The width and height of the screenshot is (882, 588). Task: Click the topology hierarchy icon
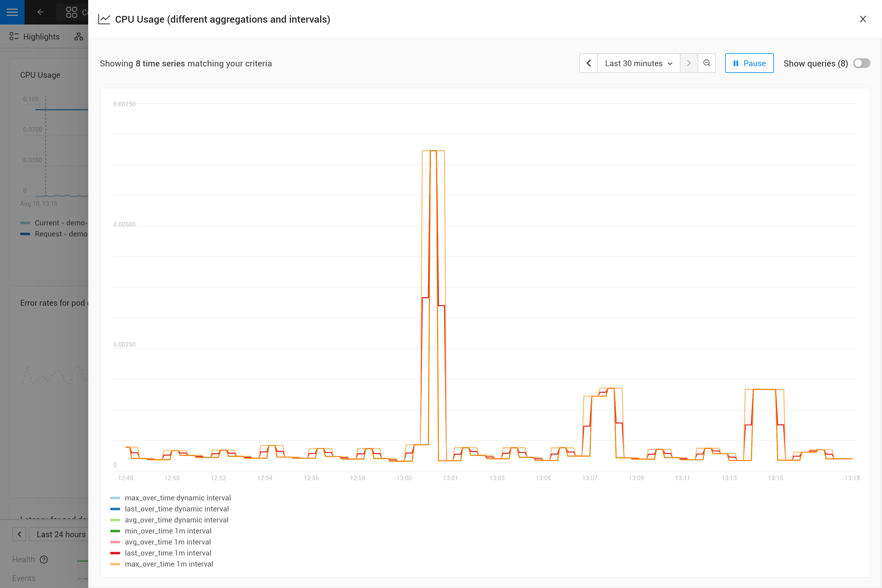point(79,36)
